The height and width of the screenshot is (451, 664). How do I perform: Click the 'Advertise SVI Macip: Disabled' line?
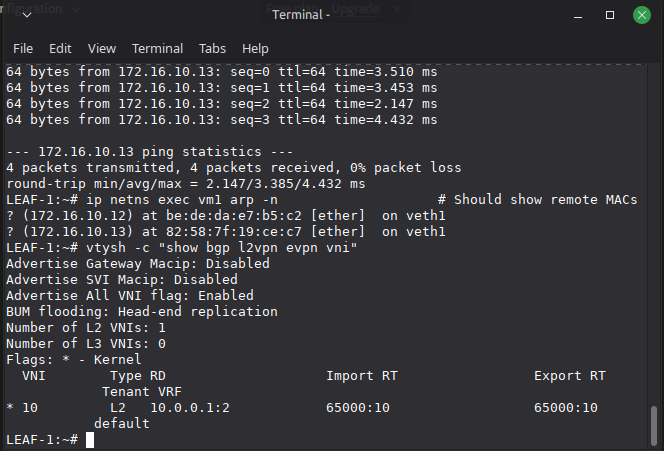(x=122, y=280)
